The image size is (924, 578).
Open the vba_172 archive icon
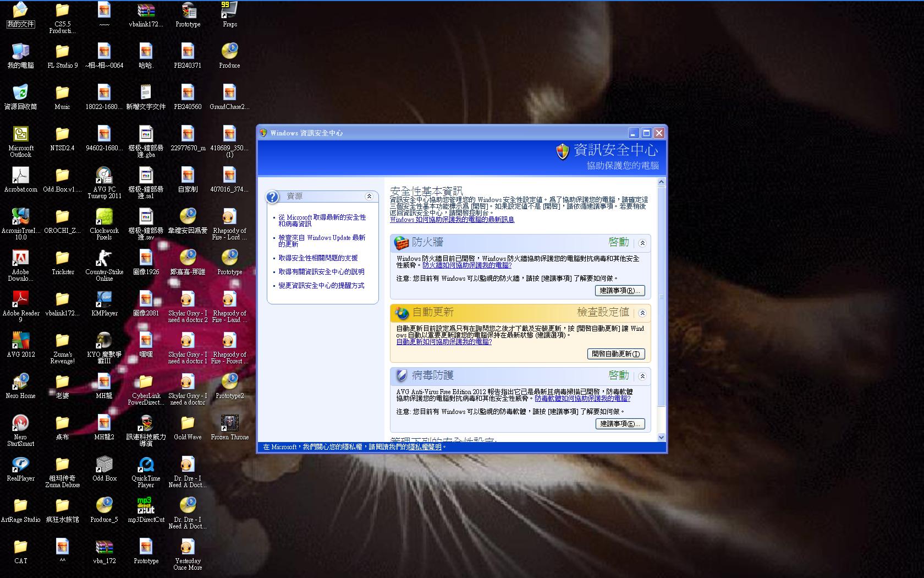tap(105, 551)
